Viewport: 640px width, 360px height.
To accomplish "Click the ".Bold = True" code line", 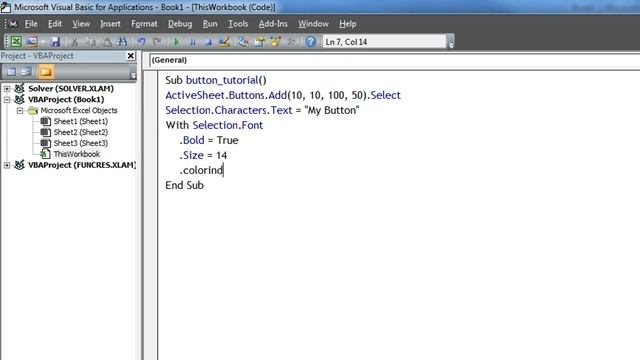I will [209, 140].
